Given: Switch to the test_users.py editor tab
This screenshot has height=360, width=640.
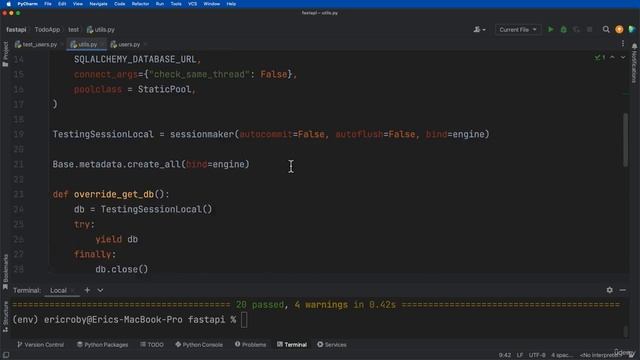Looking at the screenshot, I should tap(36, 44).
